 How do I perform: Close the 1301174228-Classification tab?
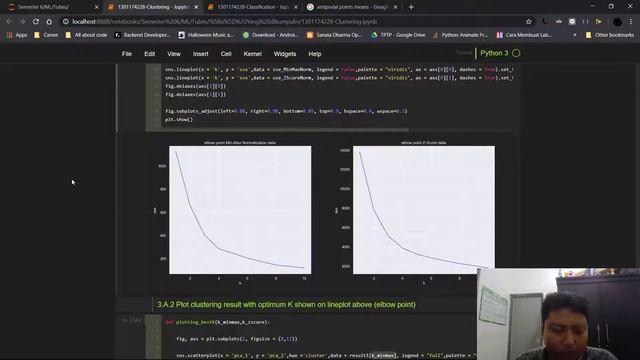[296, 7]
